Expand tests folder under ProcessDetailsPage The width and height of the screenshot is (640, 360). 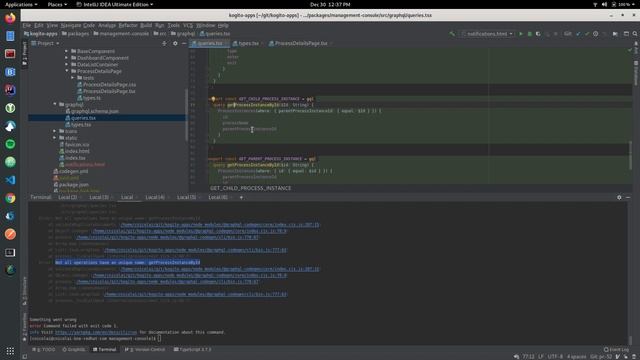point(73,78)
